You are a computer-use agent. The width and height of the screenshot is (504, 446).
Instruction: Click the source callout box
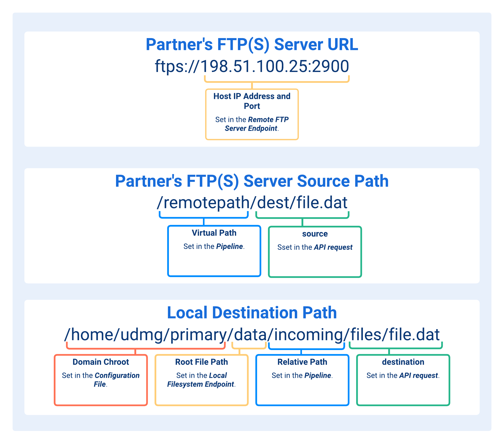[315, 250]
